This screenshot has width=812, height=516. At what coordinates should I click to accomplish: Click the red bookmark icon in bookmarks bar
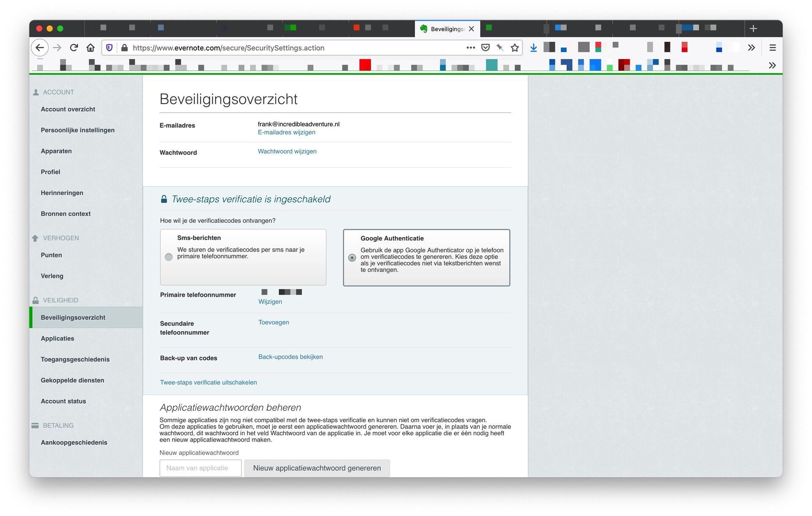click(365, 65)
